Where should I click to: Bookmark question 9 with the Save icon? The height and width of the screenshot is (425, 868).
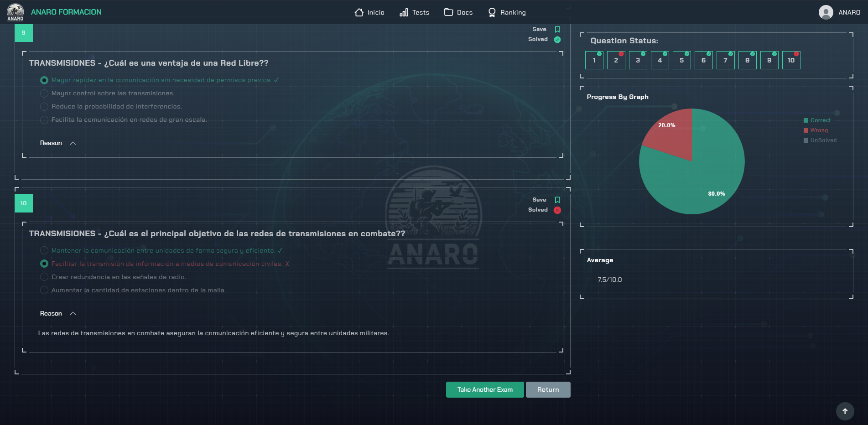(x=557, y=29)
